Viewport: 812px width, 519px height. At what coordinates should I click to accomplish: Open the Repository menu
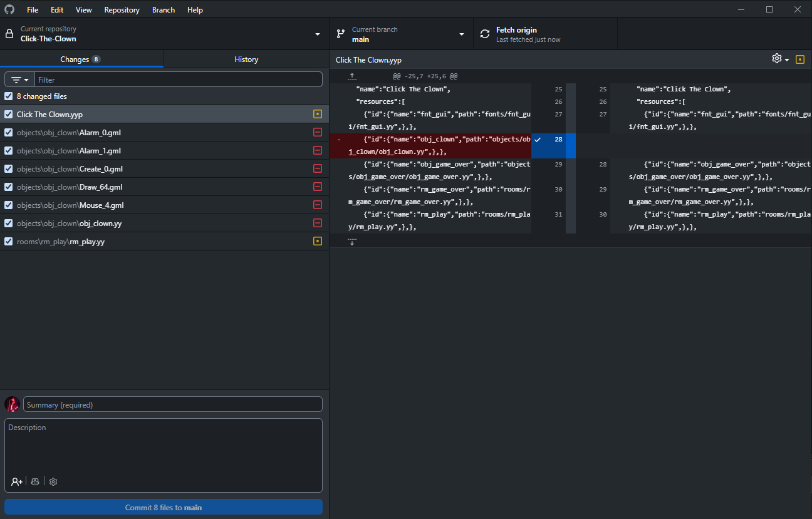122,10
